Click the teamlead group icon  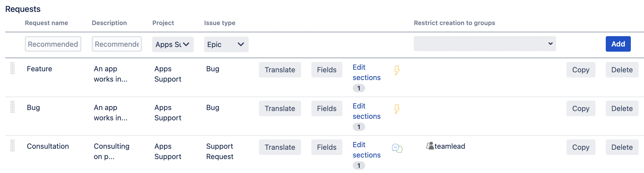[430, 146]
